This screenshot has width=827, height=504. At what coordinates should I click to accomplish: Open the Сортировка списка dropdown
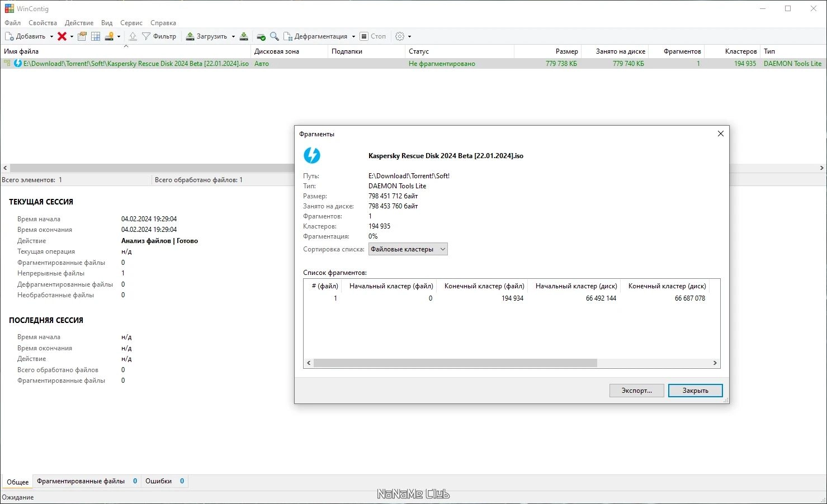click(x=408, y=249)
